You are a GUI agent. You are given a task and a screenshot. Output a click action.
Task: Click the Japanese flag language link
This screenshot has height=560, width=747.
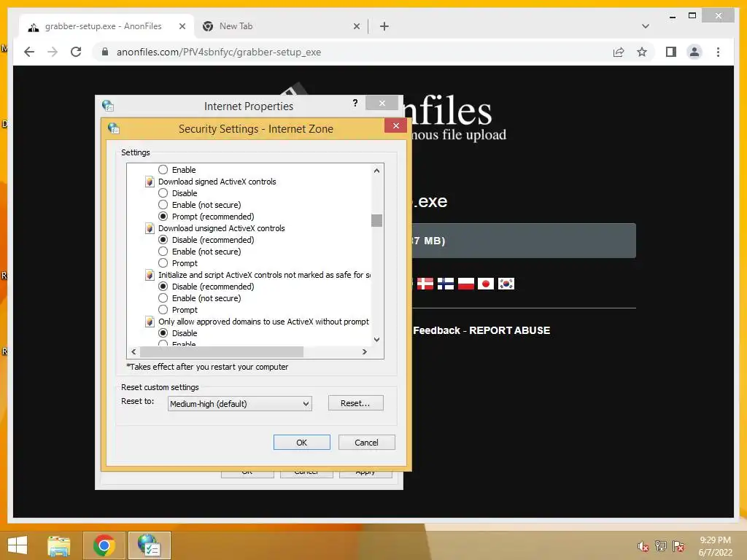coord(485,284)
